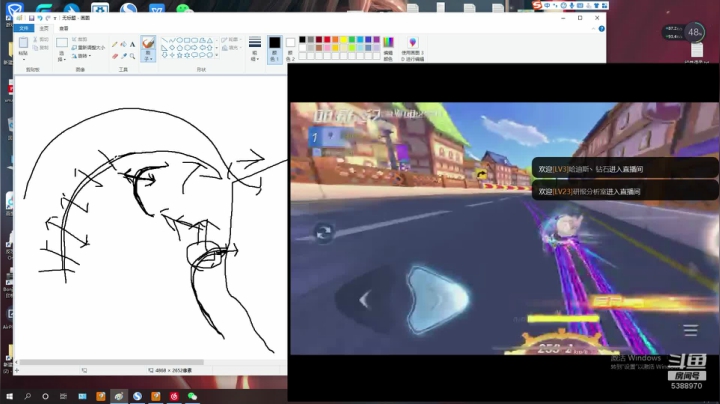This screenshot has height=404, width=720.
Task: Pick the purple color swatch
Action: (377, 40)
